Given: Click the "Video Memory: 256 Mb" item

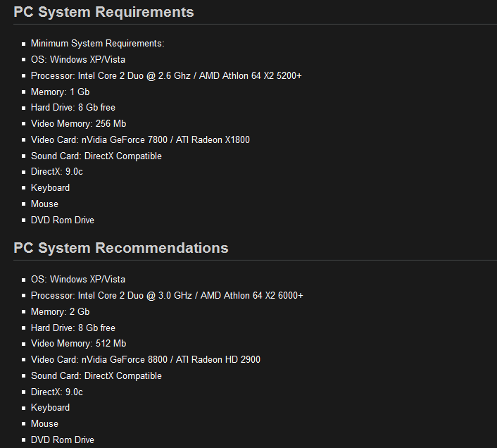Looking at the screenshot, I should click(x=78, y=124).
